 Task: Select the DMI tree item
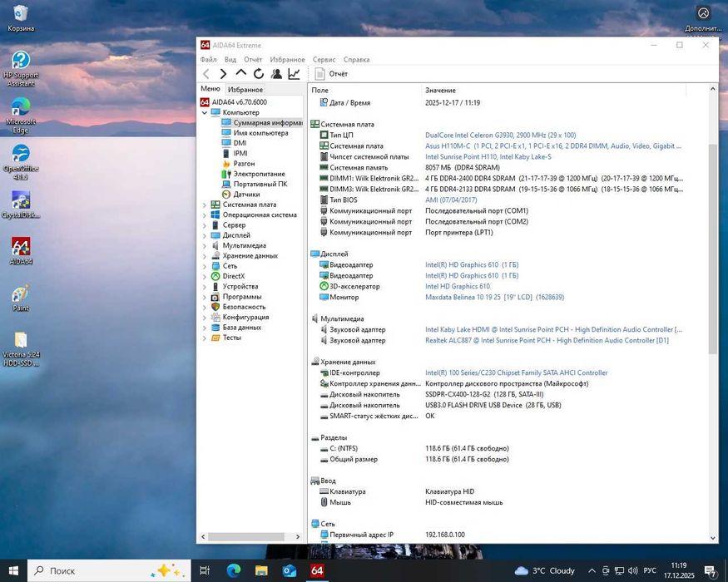coord(240,143)
